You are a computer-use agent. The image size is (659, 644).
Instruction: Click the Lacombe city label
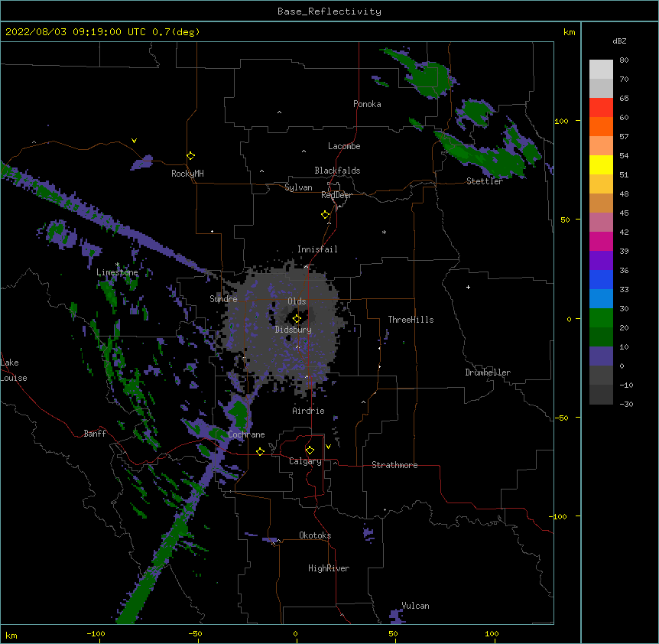point(344,146)
